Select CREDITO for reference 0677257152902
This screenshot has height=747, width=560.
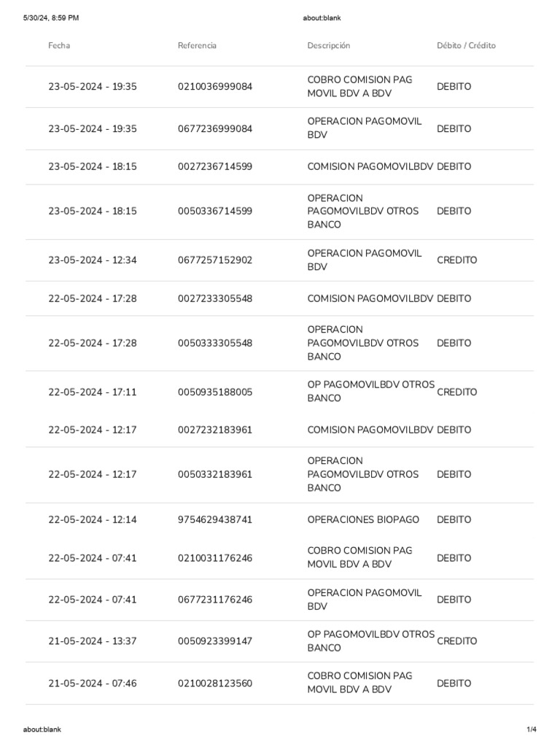click(456, 260)
